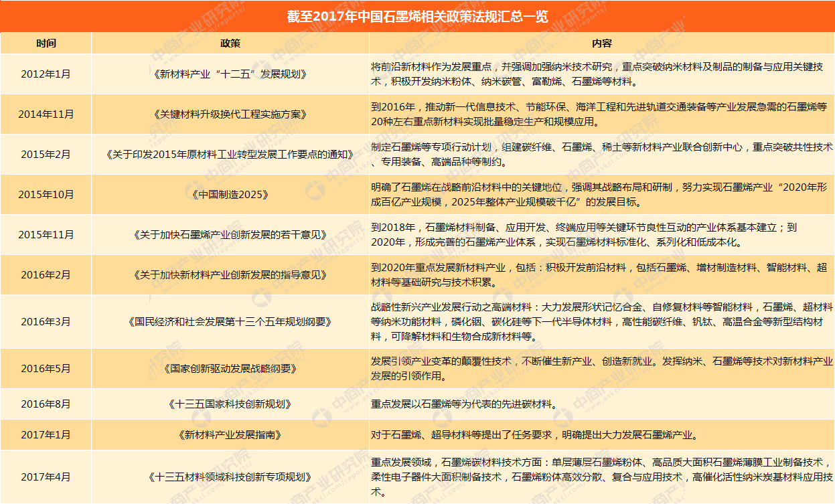The image size is (835, 504).
Task: Click content text starting 重点发展领域，石墨烯碳材料技术方面
Action: tap(602, 477)
